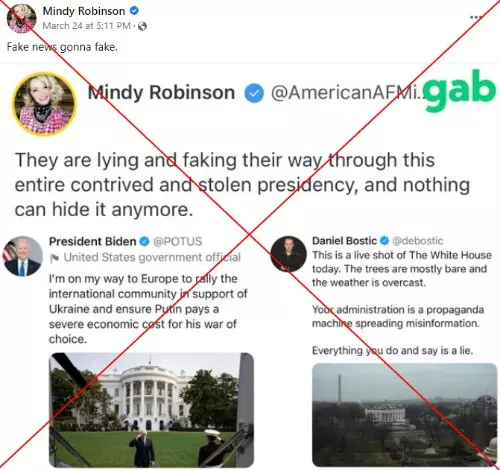Click President Biden's verified badge

145,241
